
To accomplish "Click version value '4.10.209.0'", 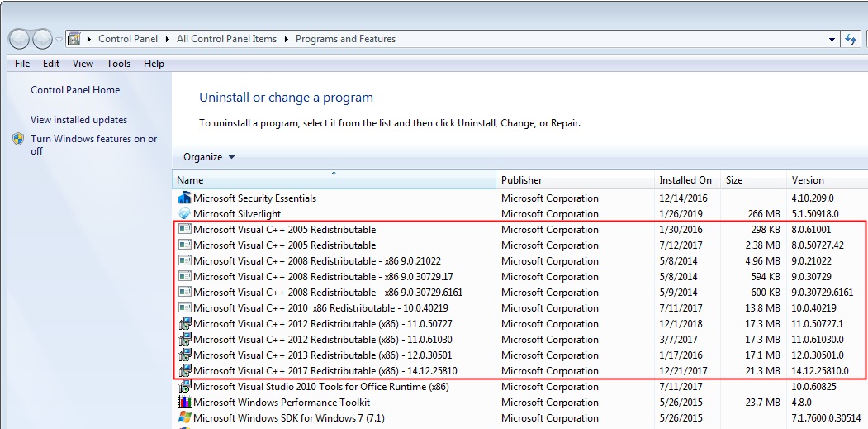I will (x=813, y=198).
